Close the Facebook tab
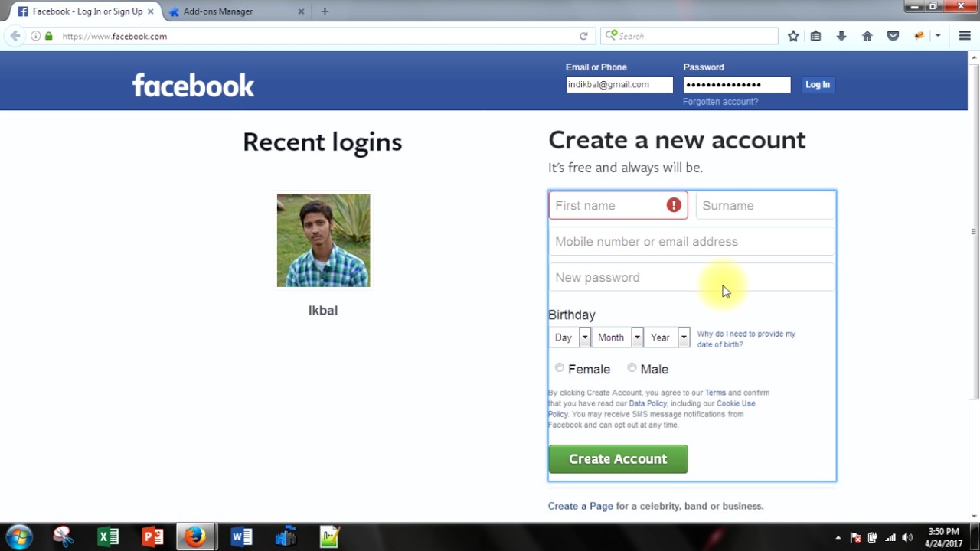This screenshot has width=980, height=551. click(x=150, y=11)
